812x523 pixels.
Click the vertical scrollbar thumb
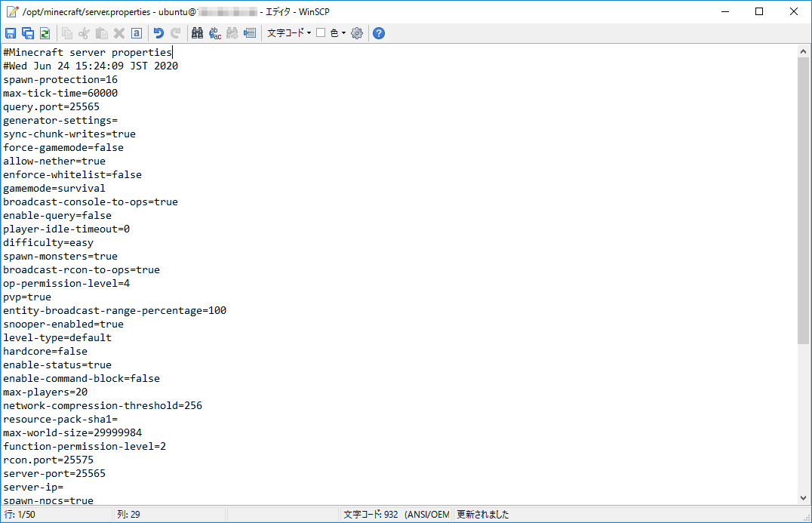[803, 200]
